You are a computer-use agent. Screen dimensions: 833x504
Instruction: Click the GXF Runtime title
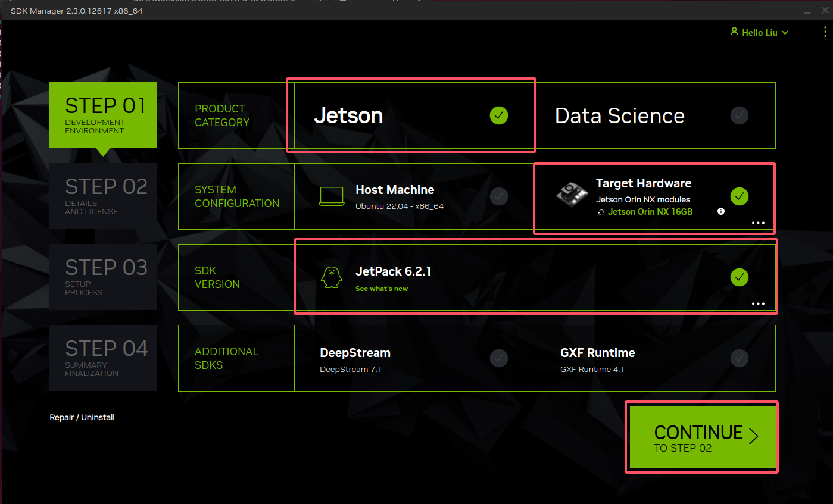click(598, 353)
